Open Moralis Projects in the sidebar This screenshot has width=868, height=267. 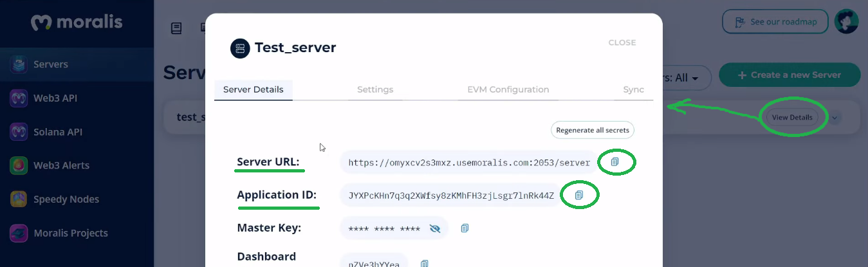(x=77, y=233)
